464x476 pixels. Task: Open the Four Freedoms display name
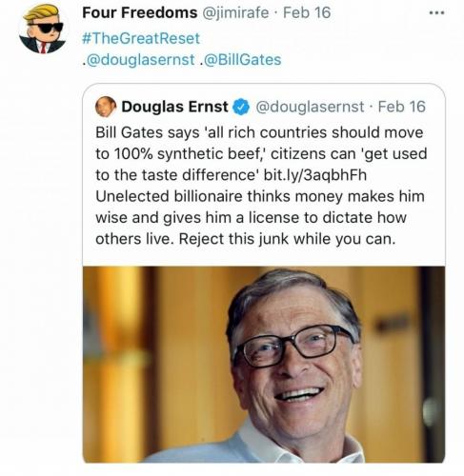tap(140, 13)
